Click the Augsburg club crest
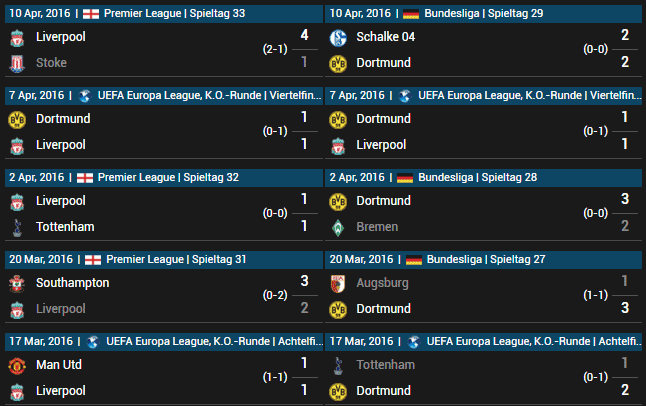Viewport: 646px width, 406px height. click(x=338, y=284)
